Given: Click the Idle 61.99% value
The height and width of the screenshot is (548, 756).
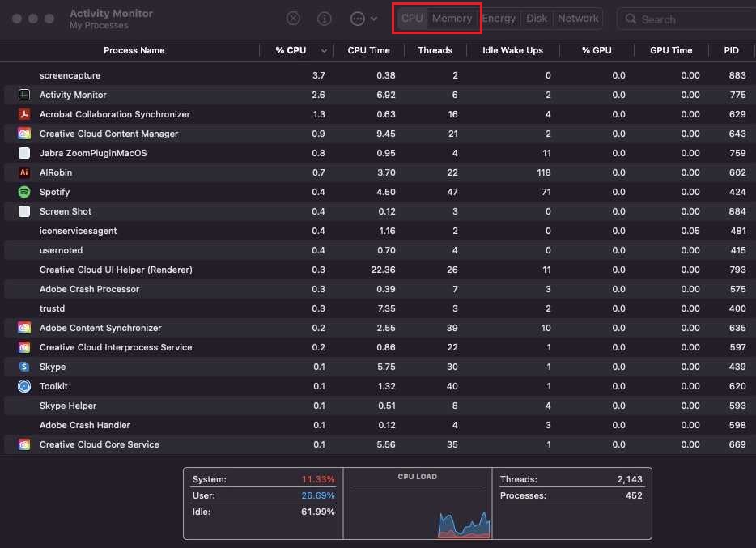Looking at the screenshot, I should [318, 512].
